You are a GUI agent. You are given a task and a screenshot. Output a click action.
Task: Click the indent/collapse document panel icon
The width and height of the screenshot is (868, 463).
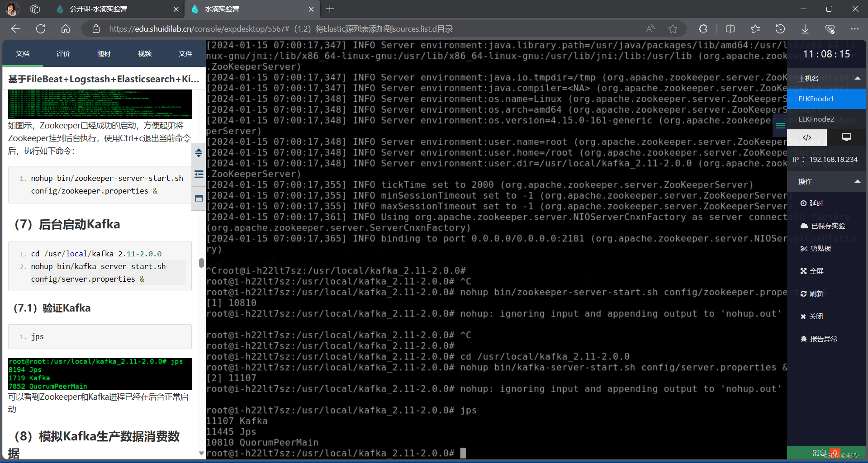199,175
